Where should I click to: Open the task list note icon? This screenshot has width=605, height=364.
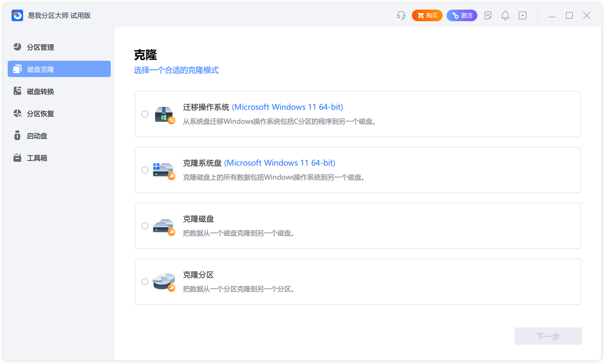(x=488, y=15)
